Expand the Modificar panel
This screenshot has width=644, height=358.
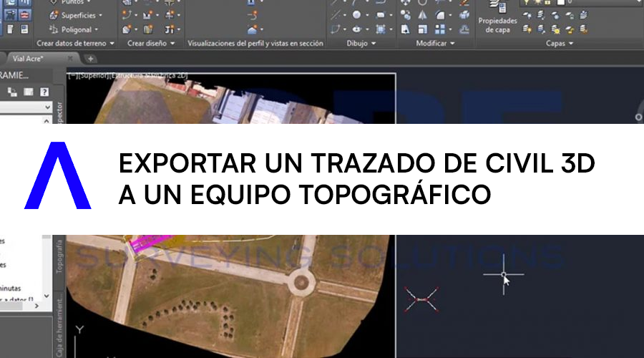(435, 43)
